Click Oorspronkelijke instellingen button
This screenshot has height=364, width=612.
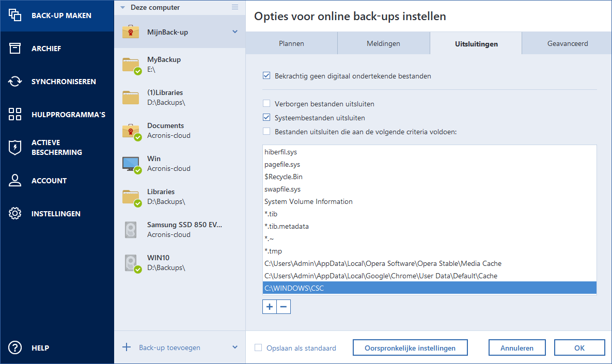tap(410, 347)
